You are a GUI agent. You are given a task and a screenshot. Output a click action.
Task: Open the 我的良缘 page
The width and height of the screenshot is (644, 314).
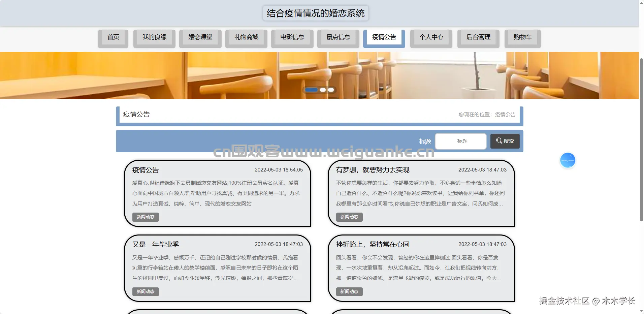[154, 37]
